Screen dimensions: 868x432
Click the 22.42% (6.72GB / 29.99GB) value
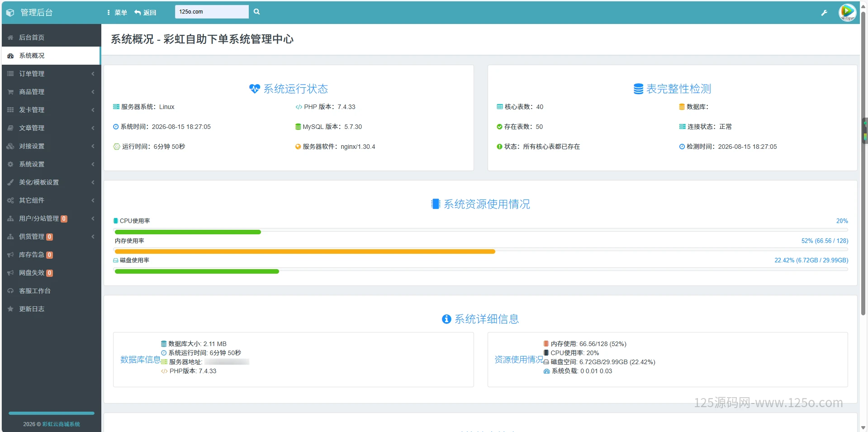tap(811, 260)
